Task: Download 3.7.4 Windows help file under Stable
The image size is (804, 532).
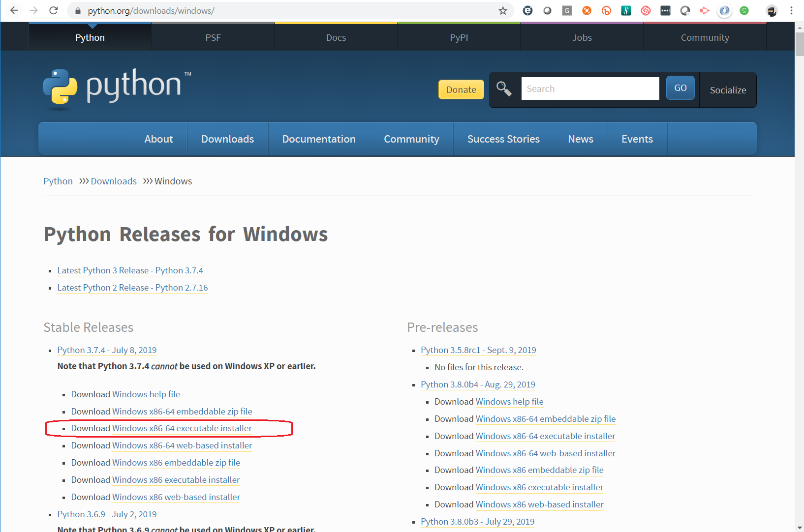Action: [x=146, y=394]
